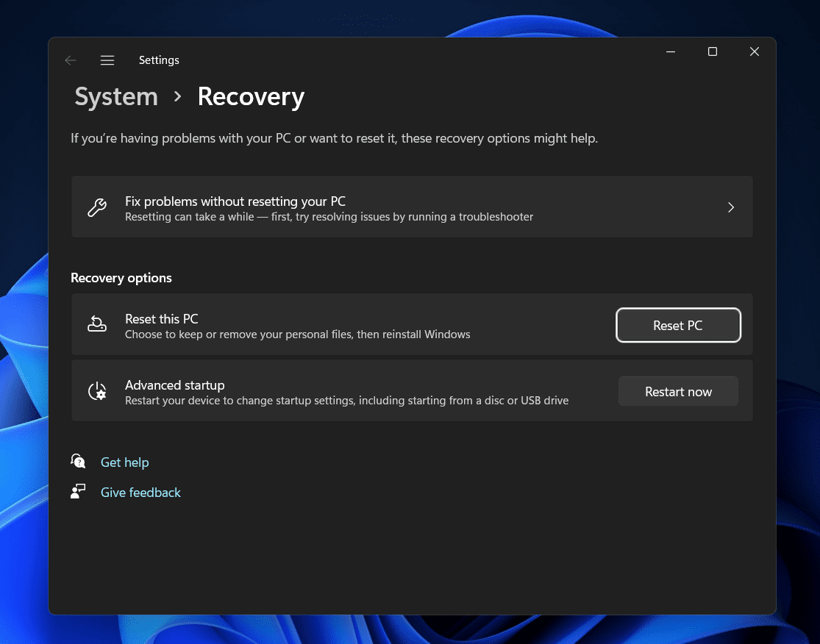Click the breadcrumb chevron after System
The width and height of the screenshot is (820, 644).
click(177, 97)
